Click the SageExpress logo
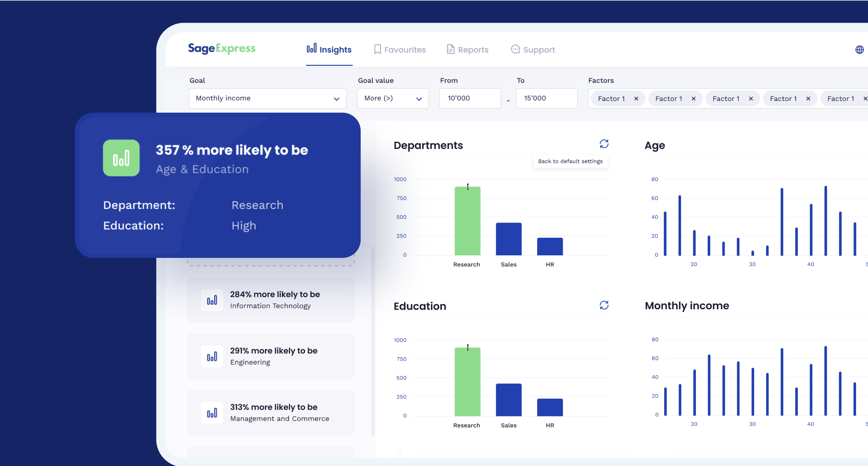Image resolution: width=868 pixels, height=466 pixels. pos(222,49)
